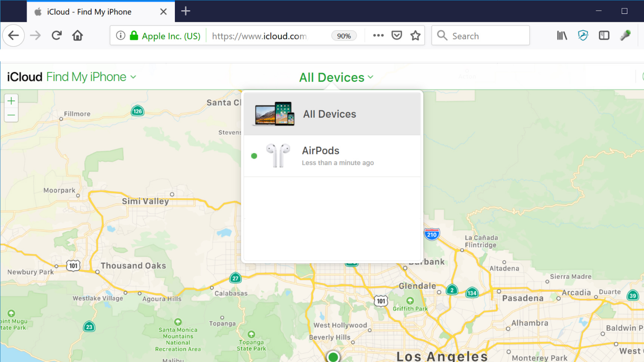Click the browser forward arrow
The height and width of the screenshot is (362, 644).
[x=35, y=35]
